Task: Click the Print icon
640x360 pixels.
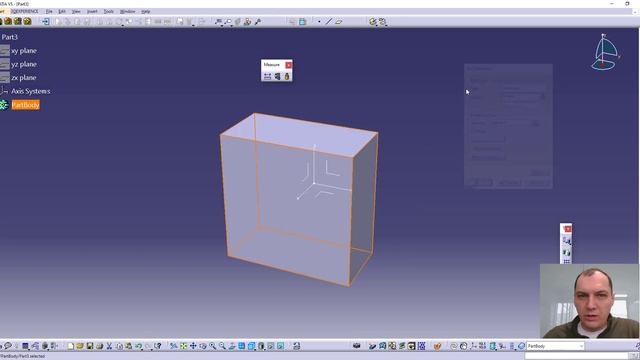Action: click(x=99, y=346)
